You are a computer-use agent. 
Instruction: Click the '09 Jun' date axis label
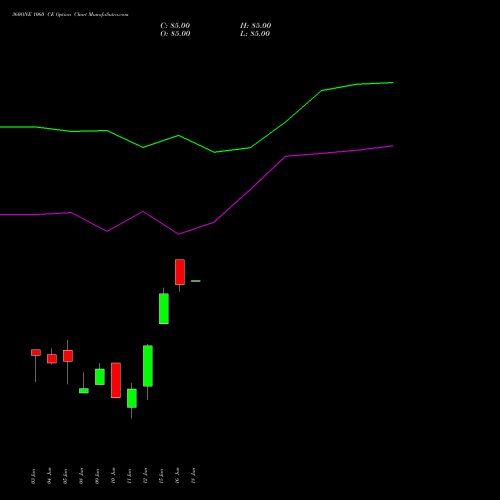(x=97, y=476)
